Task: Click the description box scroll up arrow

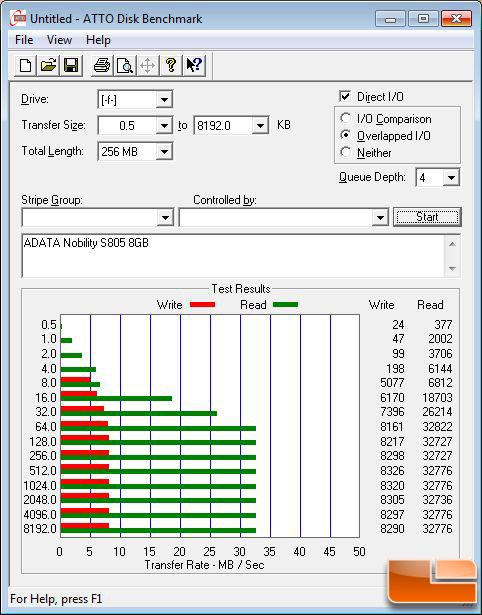Action: 452,244
